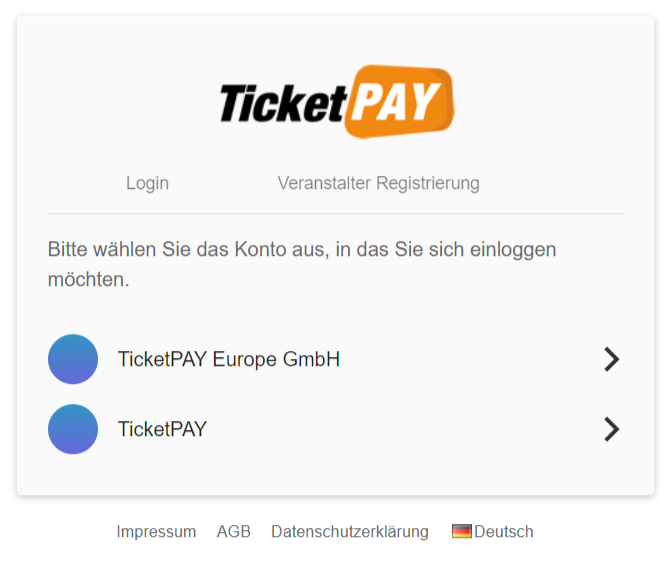
Task: Choose the TicketPAY account name
Action: pos(162,429)
